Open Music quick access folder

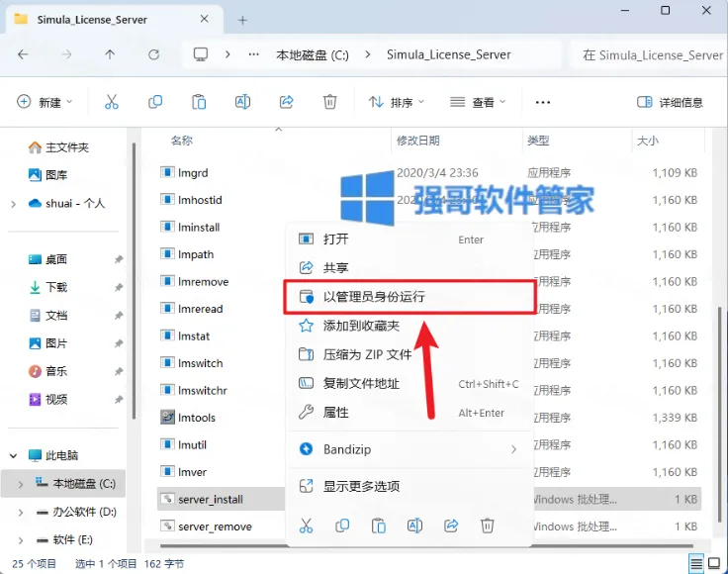[x=48, y=371]
